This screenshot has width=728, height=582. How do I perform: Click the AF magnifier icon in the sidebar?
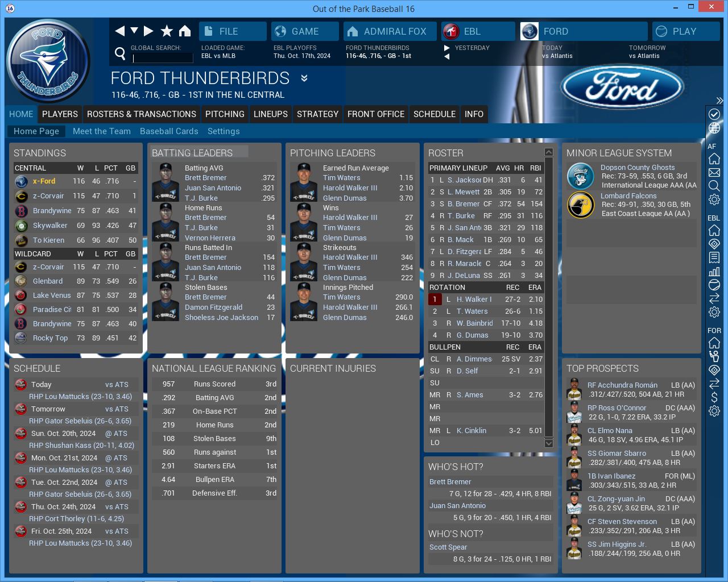pyautogui.click(x=714, y=186)
